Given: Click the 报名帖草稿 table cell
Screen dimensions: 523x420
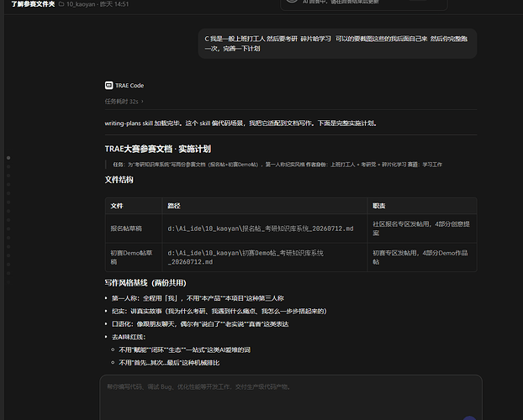Looking at the screenshot, I should (x=126, y=228).
